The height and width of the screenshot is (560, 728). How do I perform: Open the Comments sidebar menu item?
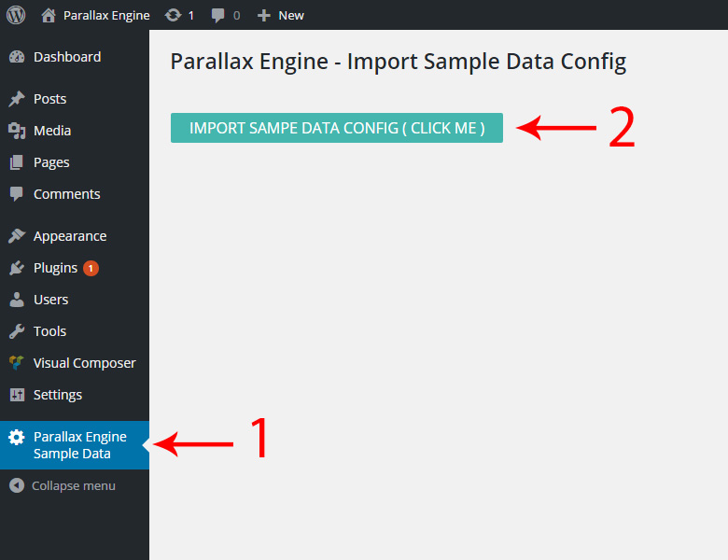pos(75,194)
